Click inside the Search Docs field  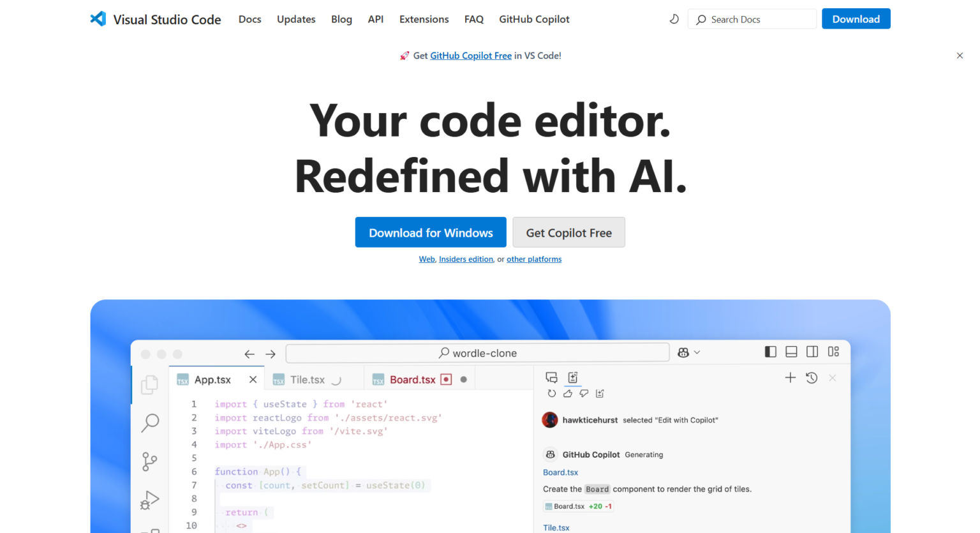752,19
